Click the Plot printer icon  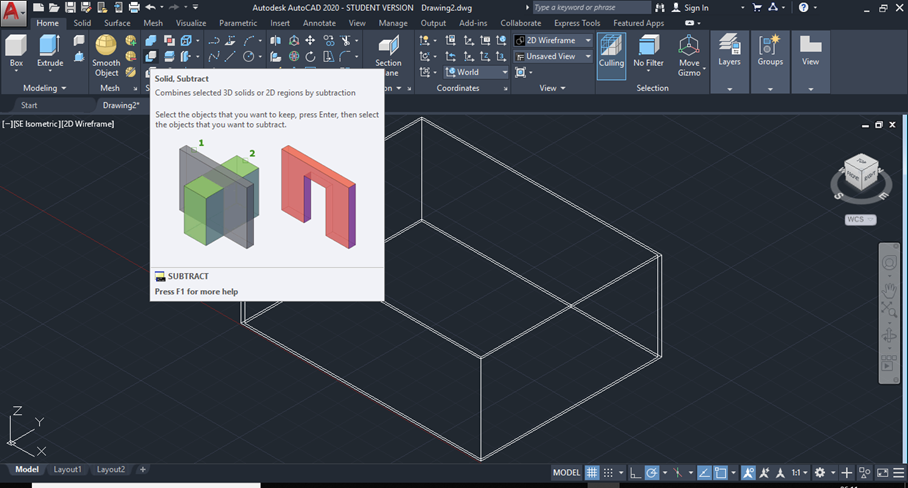134,8
